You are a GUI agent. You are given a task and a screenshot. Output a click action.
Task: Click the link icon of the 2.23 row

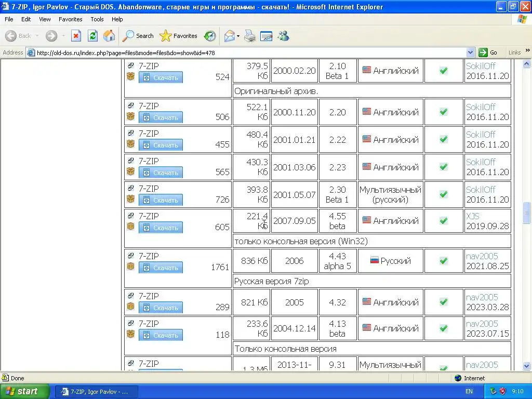click(130, 161)
